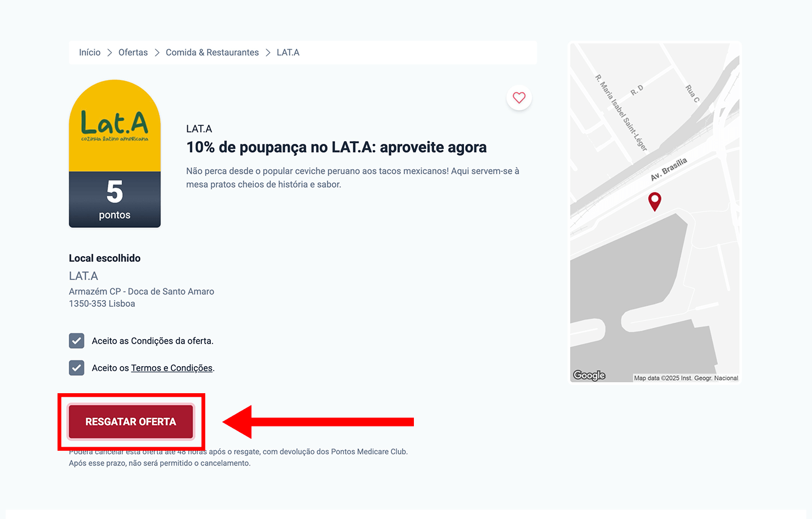Open the "Comida & Restaurantes" category
This screenshot has width=812, height=519.
(x=212, y=52)
